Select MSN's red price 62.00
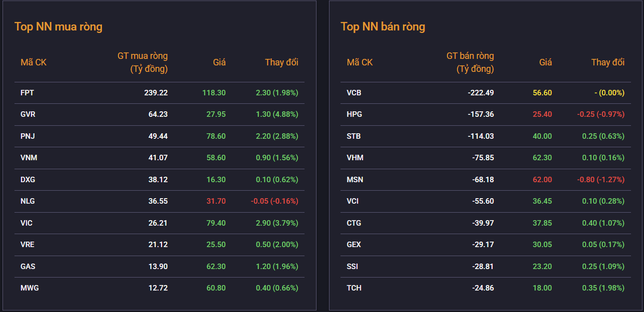The height and width of the screenshot is (312, 644). point(542,180)
